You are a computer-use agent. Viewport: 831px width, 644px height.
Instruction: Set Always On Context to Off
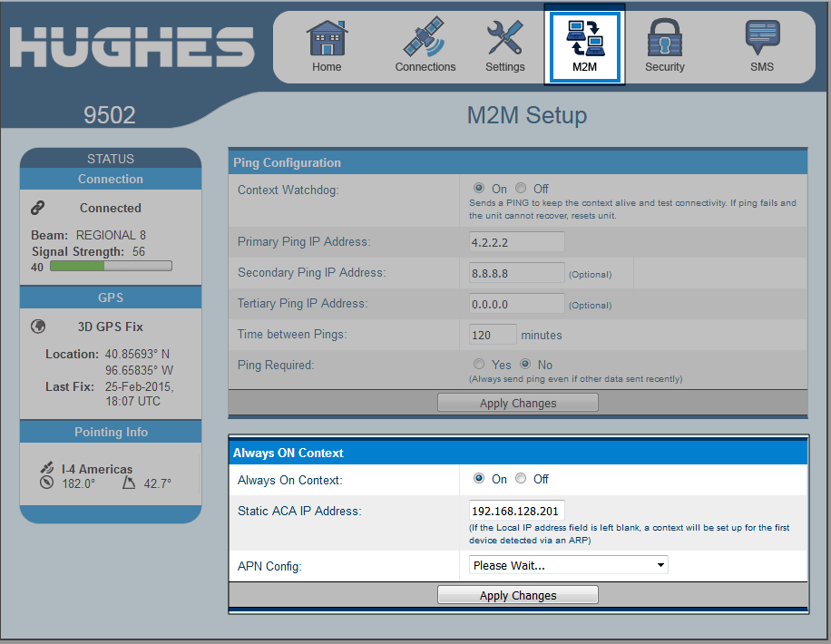521,479
